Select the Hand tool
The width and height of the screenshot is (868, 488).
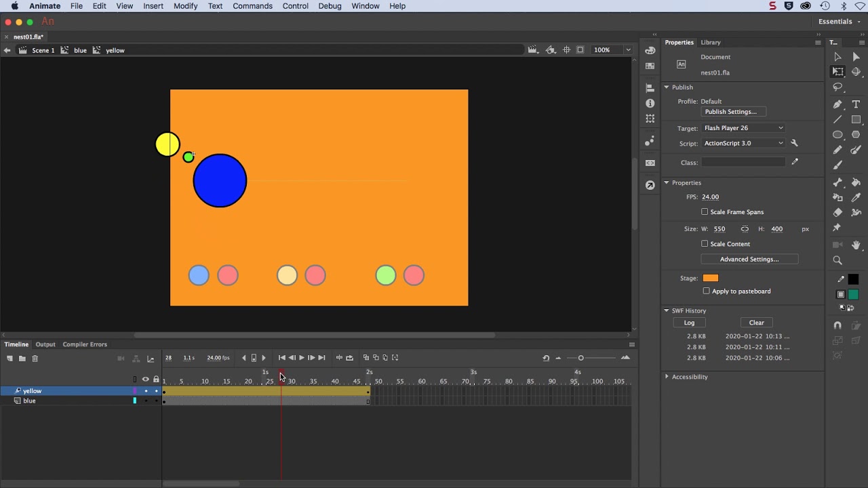point(856,245)
